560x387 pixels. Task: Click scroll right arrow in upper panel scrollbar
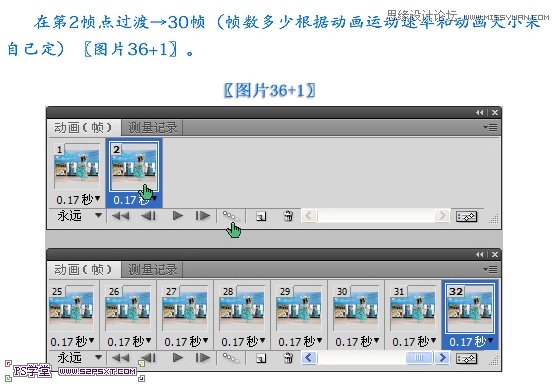(x=442, y=216)
